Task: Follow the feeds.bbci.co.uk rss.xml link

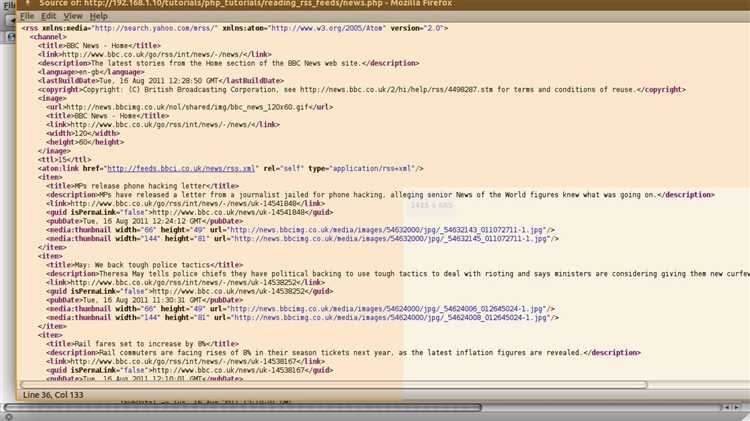Action: (181, 168)
